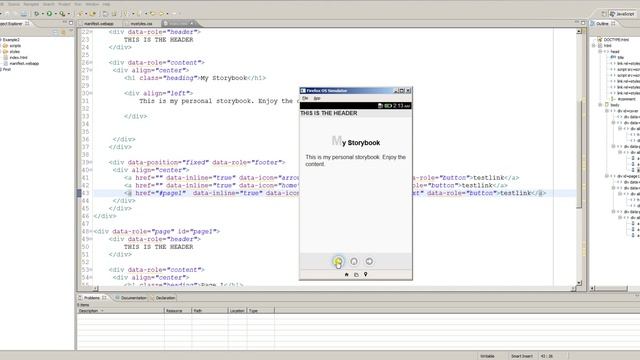640x360 pixels.
Task: Collapse code fold at line 22
Action: [x=91, y=32]
